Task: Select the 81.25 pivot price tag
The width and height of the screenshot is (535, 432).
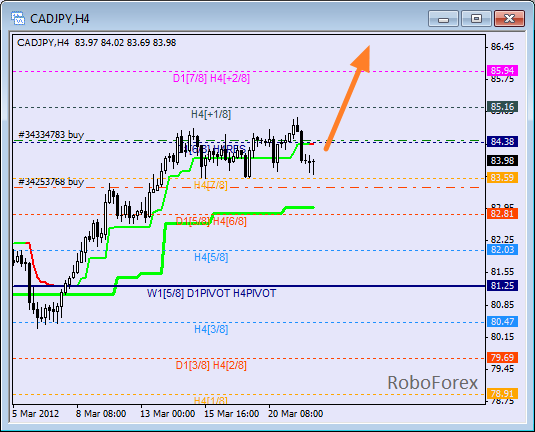Action: click(x=503, y=286)
